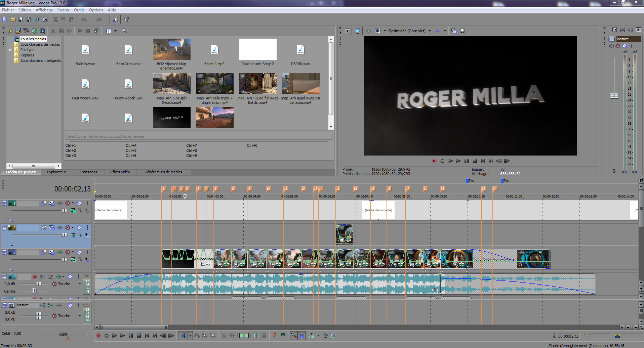Image resolution: width=644 pixels, height=348 pixels.
Task: Open the Insérer menu
Action: (x=63, y=10)
